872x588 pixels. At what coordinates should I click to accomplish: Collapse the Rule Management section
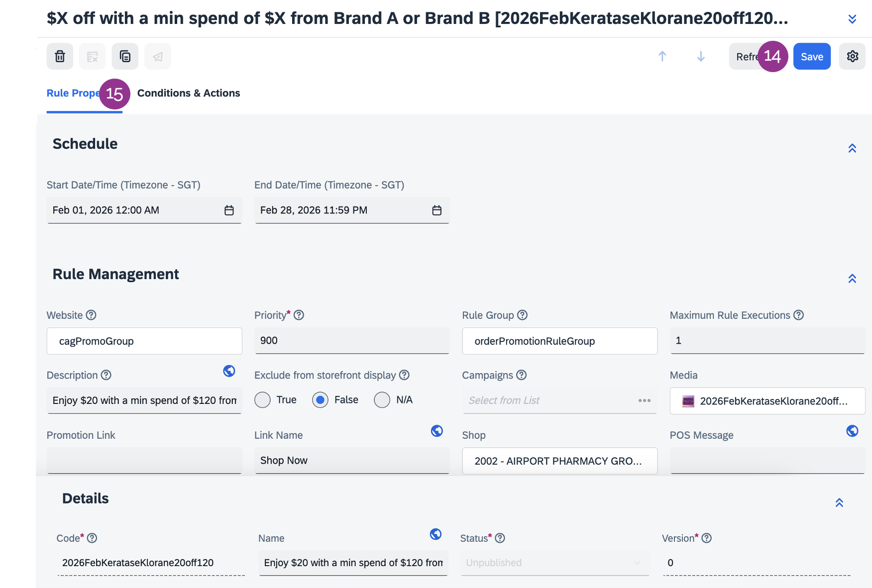point(852,279)
